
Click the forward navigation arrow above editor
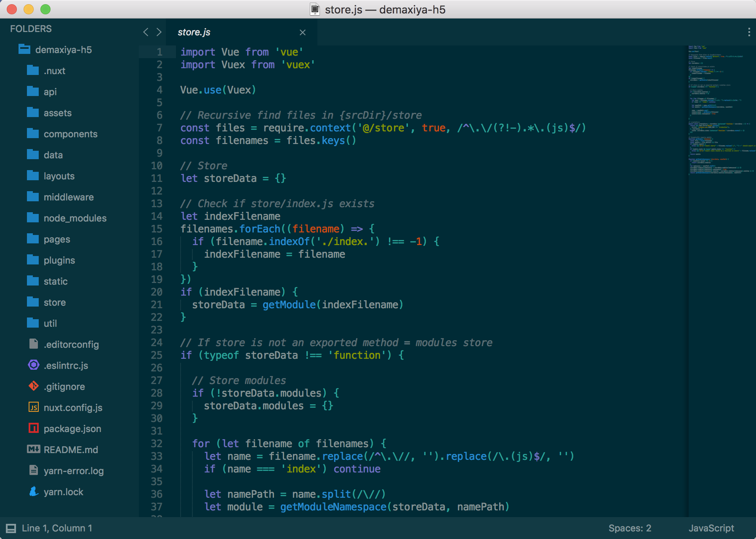[x=159, y=32]
